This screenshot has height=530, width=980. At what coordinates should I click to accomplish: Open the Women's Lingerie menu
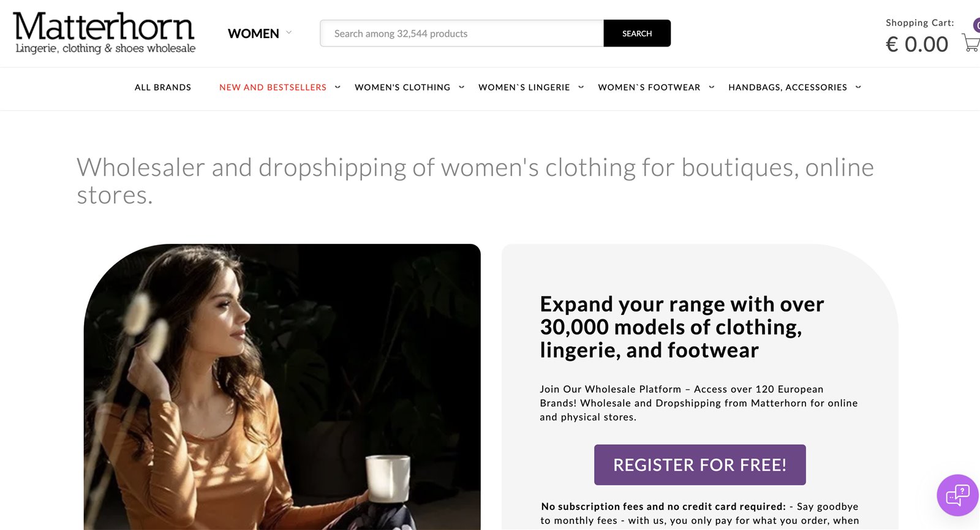[x=524, y=88]
